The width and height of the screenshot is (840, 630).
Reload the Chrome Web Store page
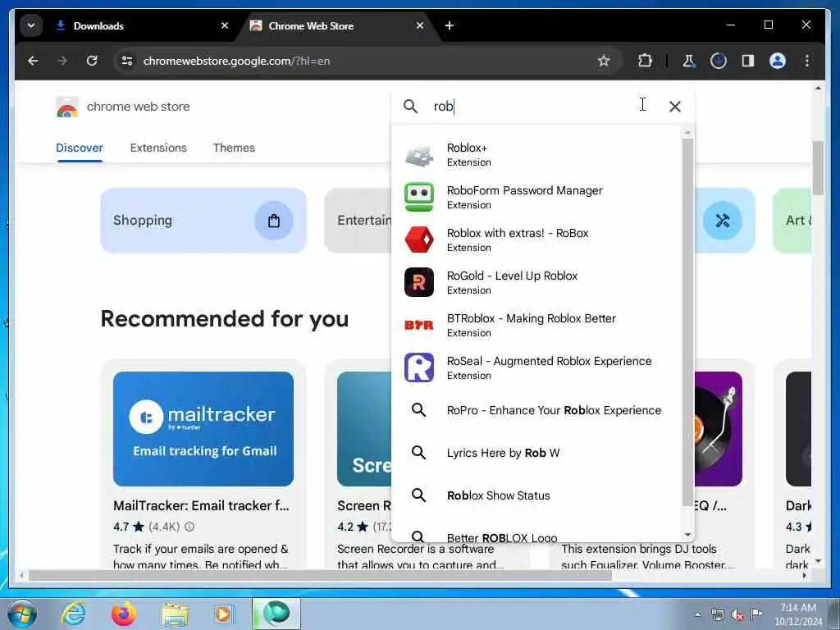(92, 61)
